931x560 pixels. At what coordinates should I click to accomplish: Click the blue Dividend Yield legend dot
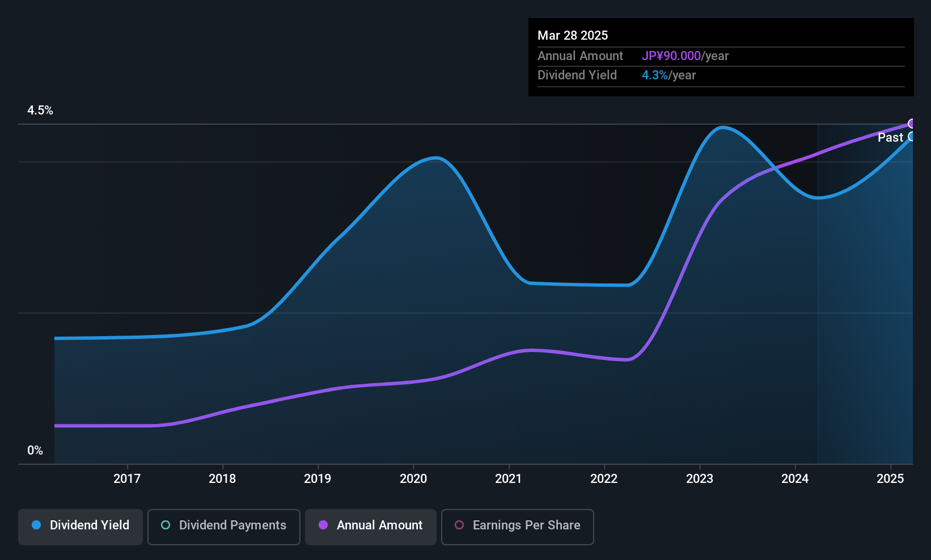pos(36,525)
